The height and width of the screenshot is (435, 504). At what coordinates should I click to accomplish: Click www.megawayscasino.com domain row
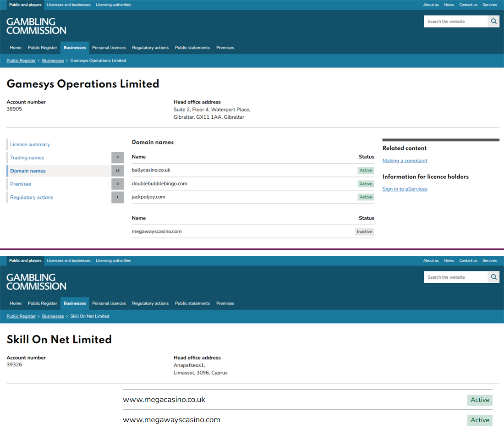(x=307, y=419)
